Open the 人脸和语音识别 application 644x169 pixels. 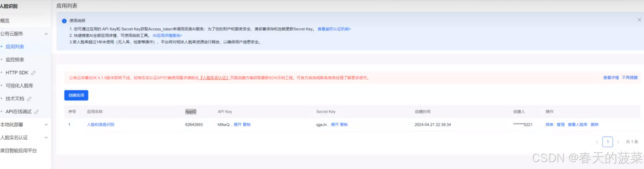[x=100, y=125]
